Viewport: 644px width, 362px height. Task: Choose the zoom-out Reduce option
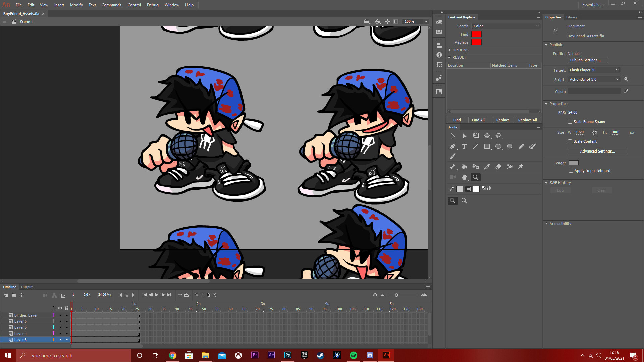[x=464, y=201]
